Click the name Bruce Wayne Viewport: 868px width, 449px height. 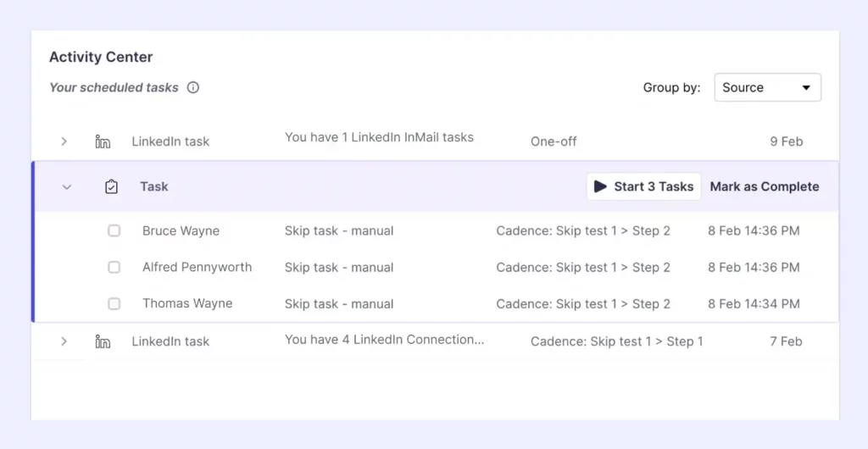[181, 230]
